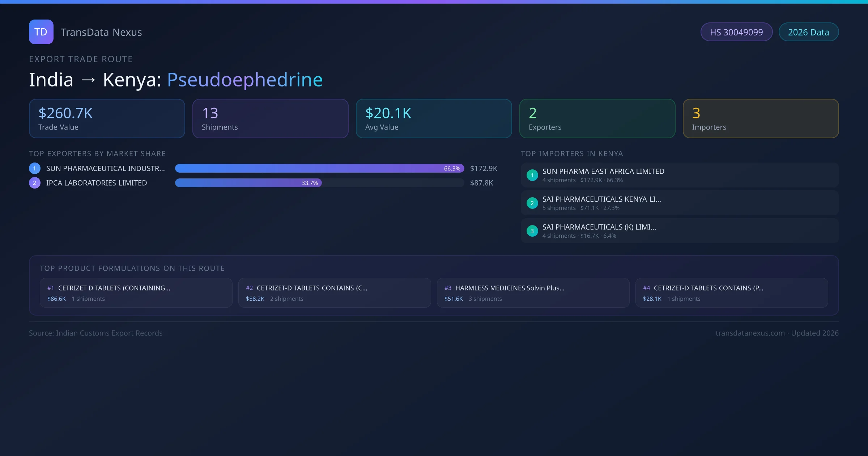Click the Sun Pharmaceutical 66.3% share bar
The image size is (868, 456).
click(319, 168)
